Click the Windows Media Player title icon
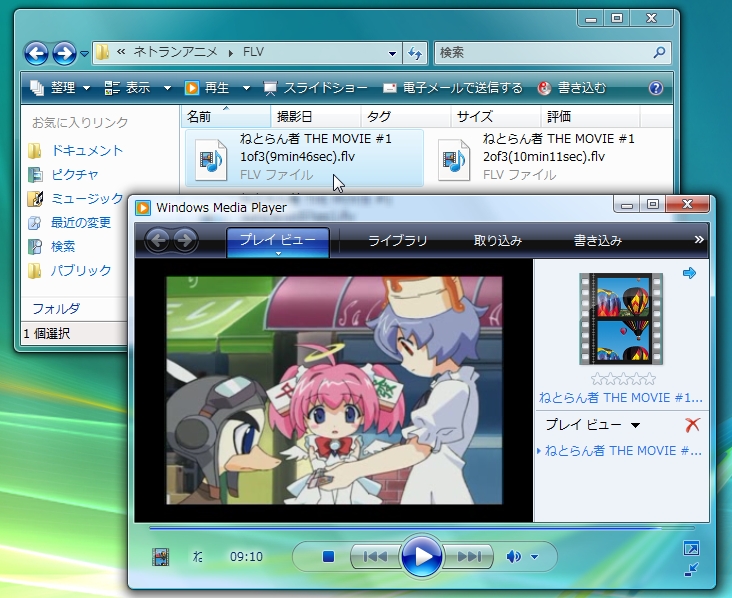The width and height of the screenshot is (732, 598). click(x=143, y=208)
